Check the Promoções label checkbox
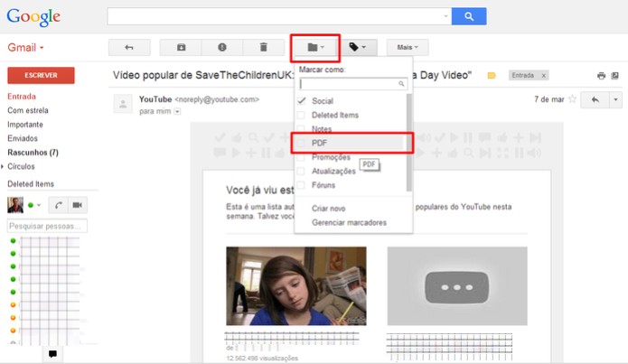628x364 pixels. point(301,157)
